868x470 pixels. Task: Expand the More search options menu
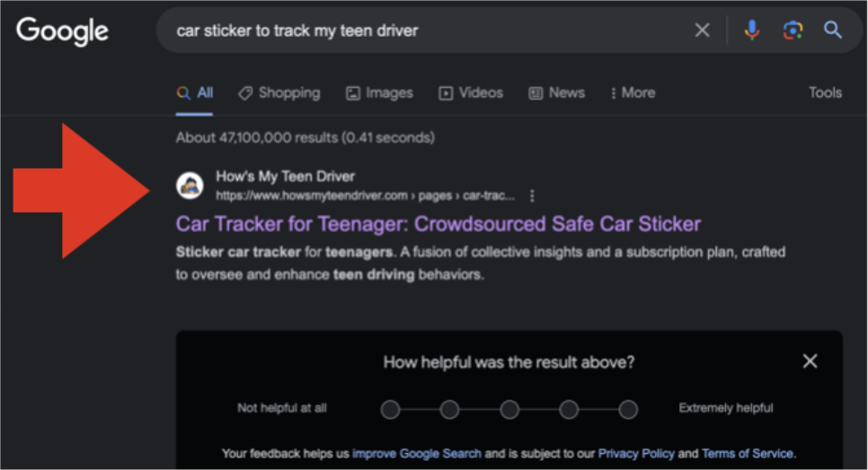[633, 93]
